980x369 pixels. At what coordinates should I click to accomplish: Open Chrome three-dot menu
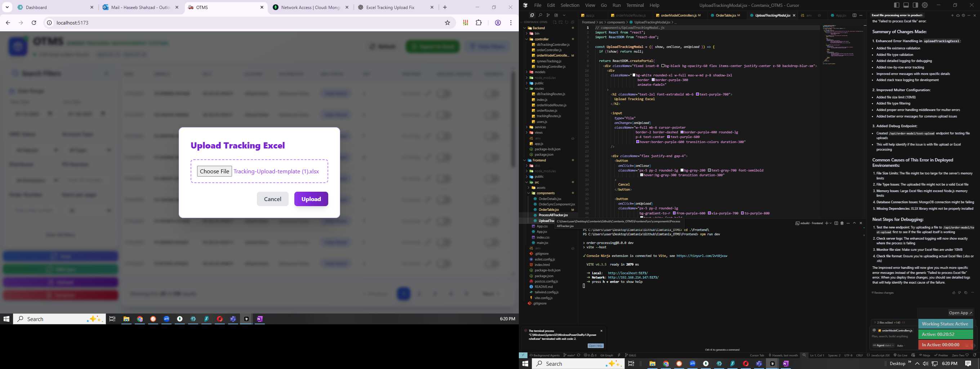[511, 23]
